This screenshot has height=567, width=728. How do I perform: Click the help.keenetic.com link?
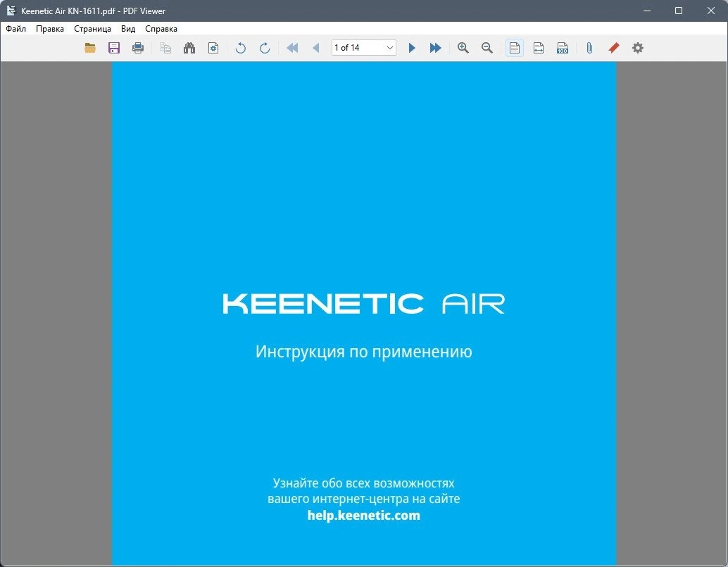click(x=364, y=516)
